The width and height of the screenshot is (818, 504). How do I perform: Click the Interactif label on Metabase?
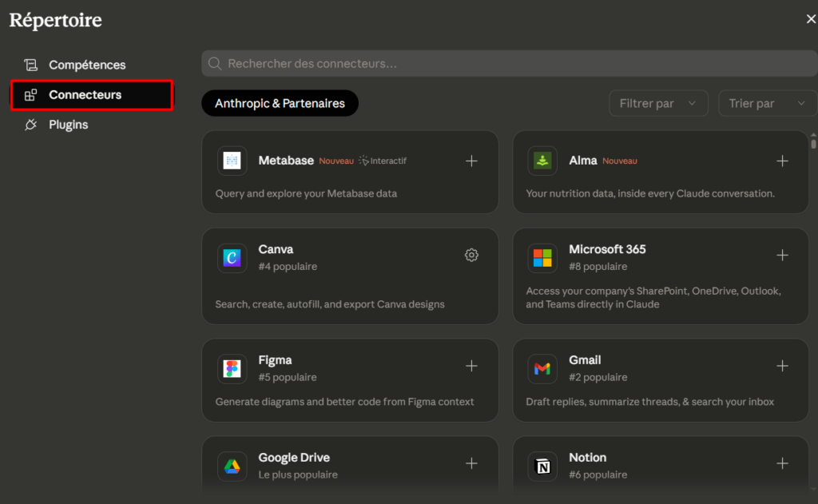coord(388,161)
